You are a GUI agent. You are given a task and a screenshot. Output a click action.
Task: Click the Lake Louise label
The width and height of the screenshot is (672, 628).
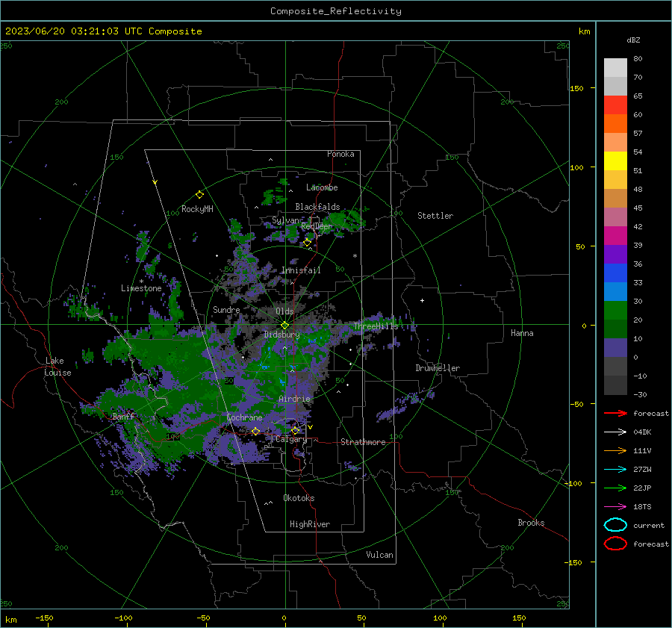58,367
